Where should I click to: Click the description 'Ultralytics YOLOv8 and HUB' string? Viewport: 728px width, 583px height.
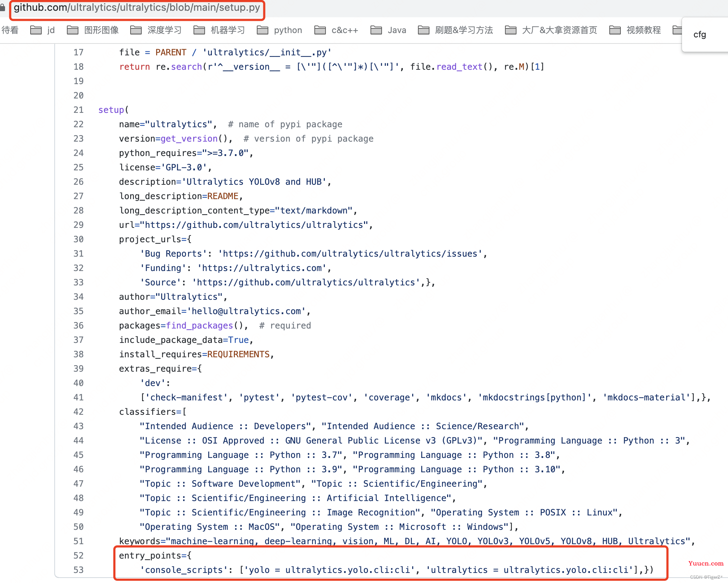pyautogui.click(x=254, y=182)
